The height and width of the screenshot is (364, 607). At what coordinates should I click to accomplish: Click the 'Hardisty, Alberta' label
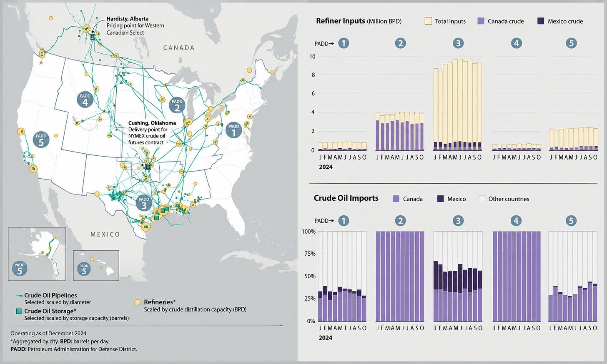point(127,19)
